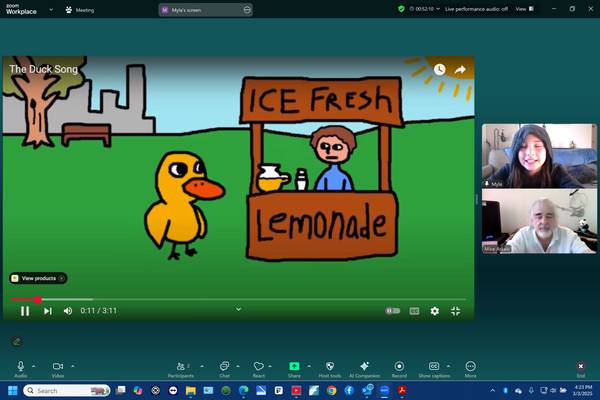Pause the Duck Song video
Screen dimensions: 600x400
tap(25, 311)
